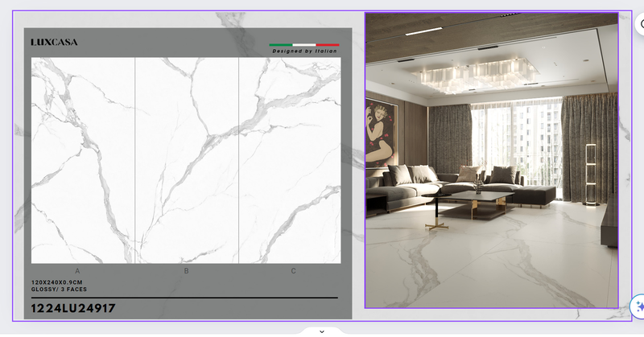Expand the bottom page drawer chevron
The image size is (644, 337).
[322, 331]
